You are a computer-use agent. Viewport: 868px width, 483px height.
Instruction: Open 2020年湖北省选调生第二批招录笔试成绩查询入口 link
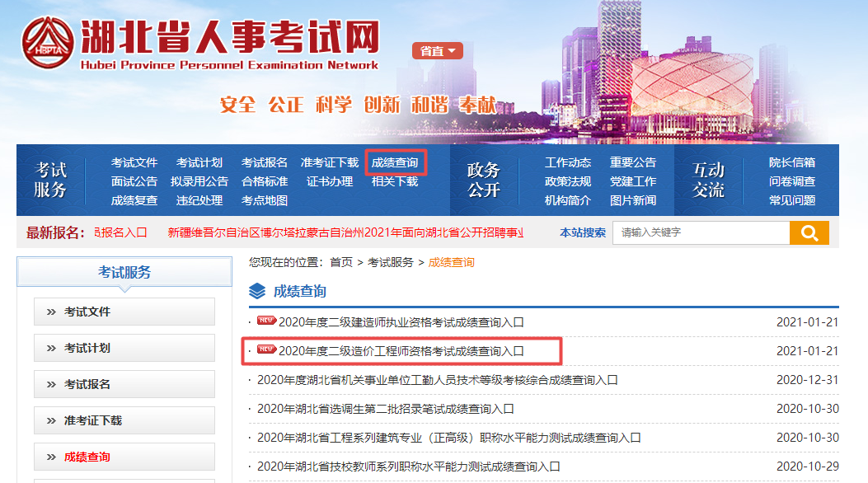tap(385, 409)
